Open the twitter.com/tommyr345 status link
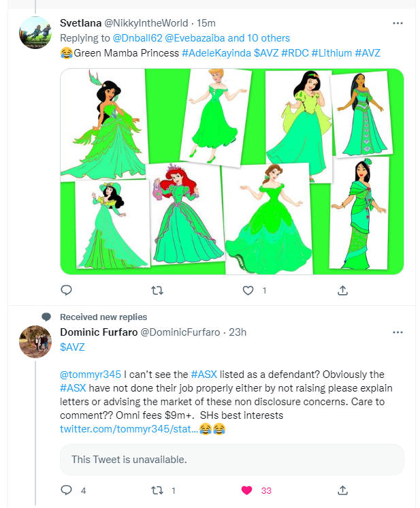Image resolution: width=420 pixels, height=508 pixels. tap(129, 429)
